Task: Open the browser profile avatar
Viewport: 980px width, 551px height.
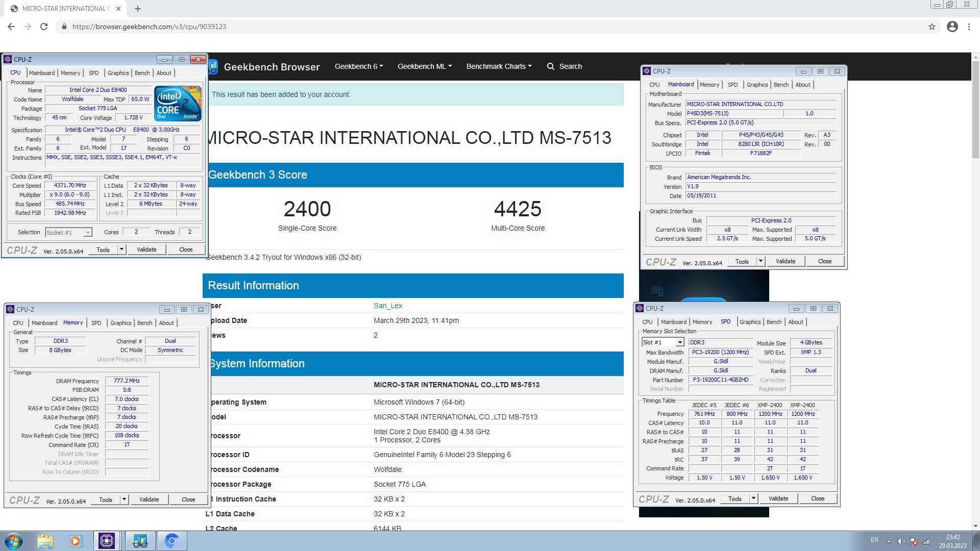Action: tap(952, 27)
